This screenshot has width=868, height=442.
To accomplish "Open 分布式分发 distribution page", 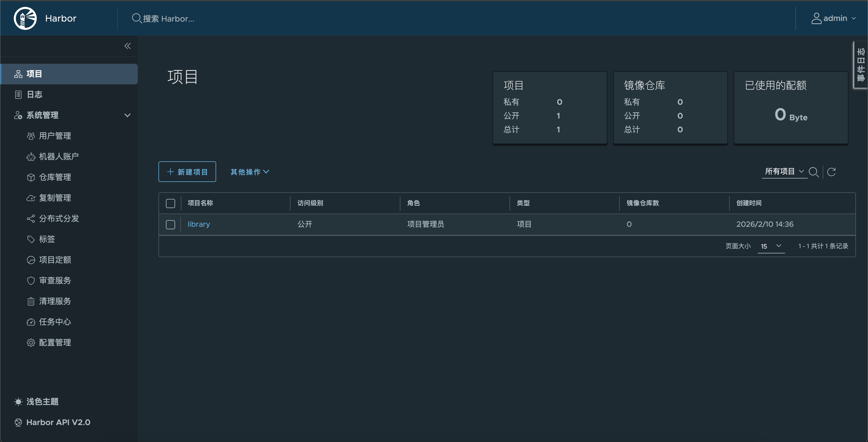I will pyautogui.click(x=59, y=218).
